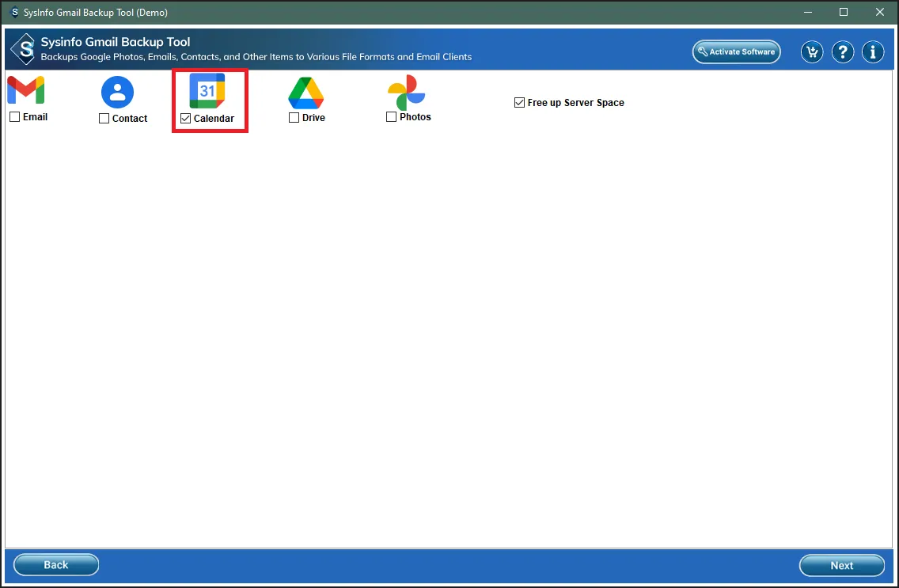Screen dimensions: 899x588
Task: Open the shopping cart purchase icon
Action: click(x=812, y=52)
